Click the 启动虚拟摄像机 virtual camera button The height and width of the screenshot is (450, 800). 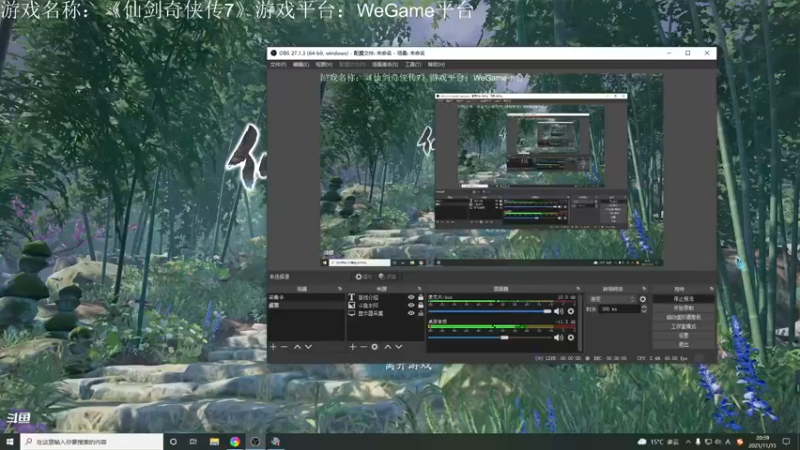(683, 317)
